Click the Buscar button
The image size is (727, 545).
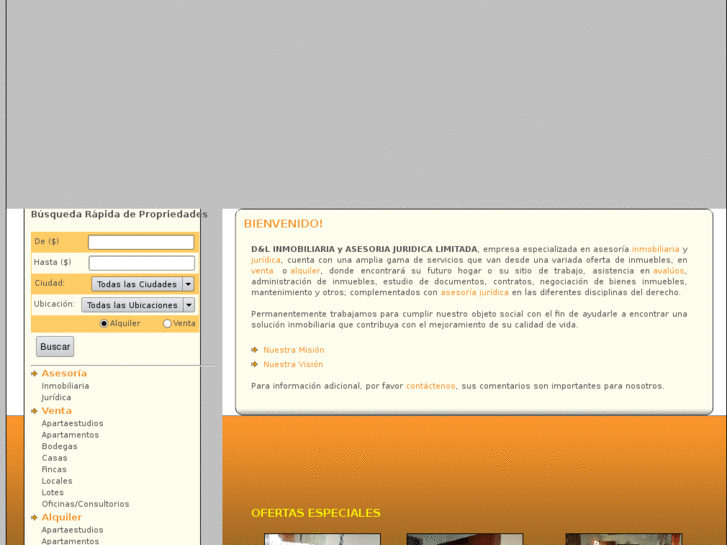(x=55, y=346)
